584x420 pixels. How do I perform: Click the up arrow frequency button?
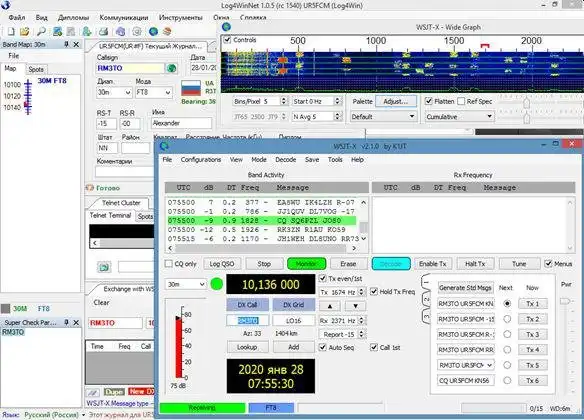[x=330, y=306]
